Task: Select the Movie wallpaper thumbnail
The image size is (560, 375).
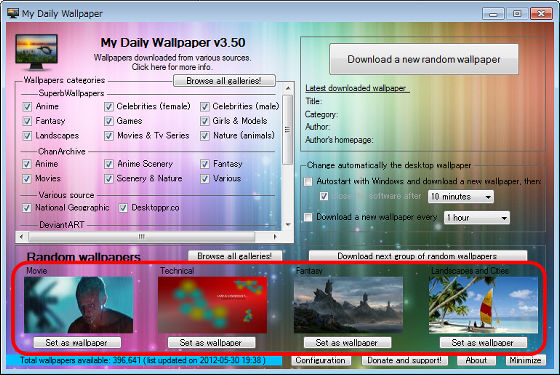Action: point(79,305)
